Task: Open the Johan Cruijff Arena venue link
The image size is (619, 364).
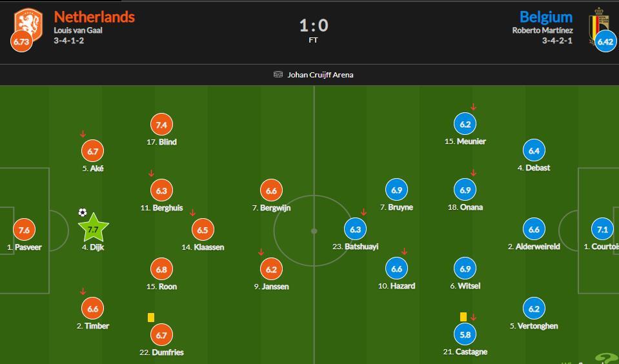Action: (x=320, y=74)
